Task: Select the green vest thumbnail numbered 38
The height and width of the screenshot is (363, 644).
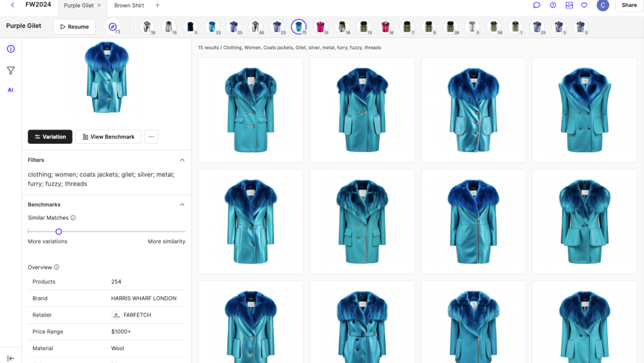Action: point(451,26)
